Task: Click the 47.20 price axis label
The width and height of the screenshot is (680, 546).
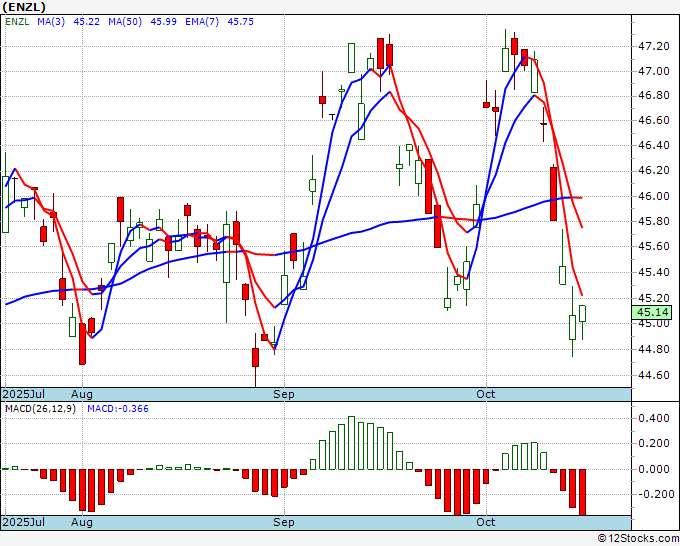Action: (654, 46)
